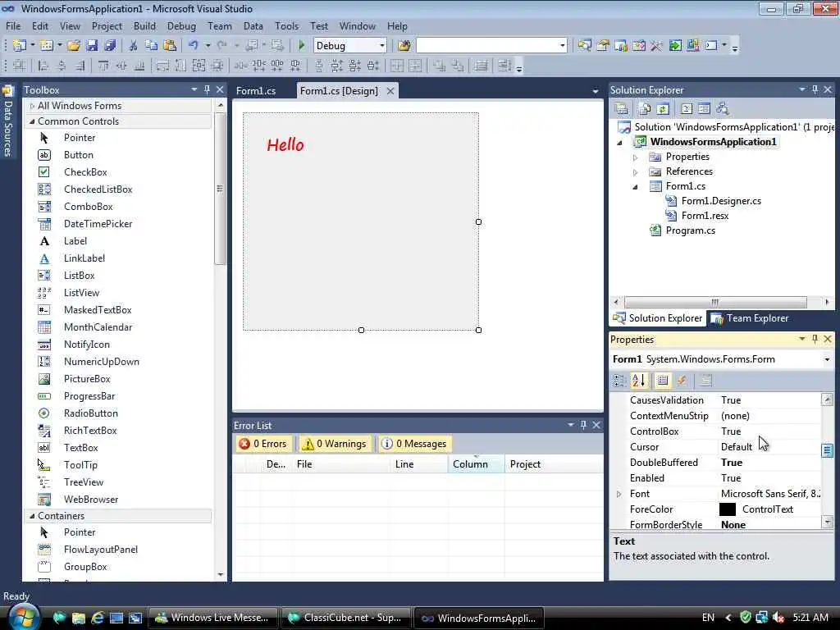Click the Toolbox vertical scrollbar thumb
Viewport: 840px width, 630px height.
220,188
